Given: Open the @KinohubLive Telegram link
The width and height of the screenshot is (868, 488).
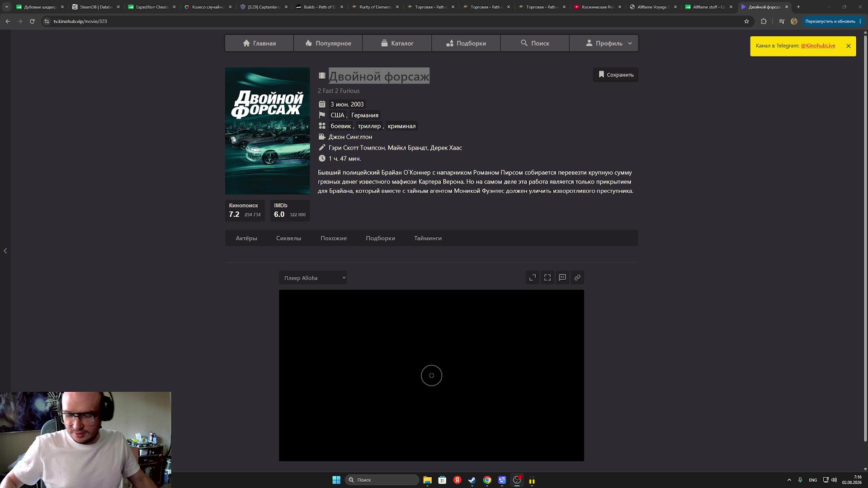Looking at the screenshot, I should click(818, 46).
